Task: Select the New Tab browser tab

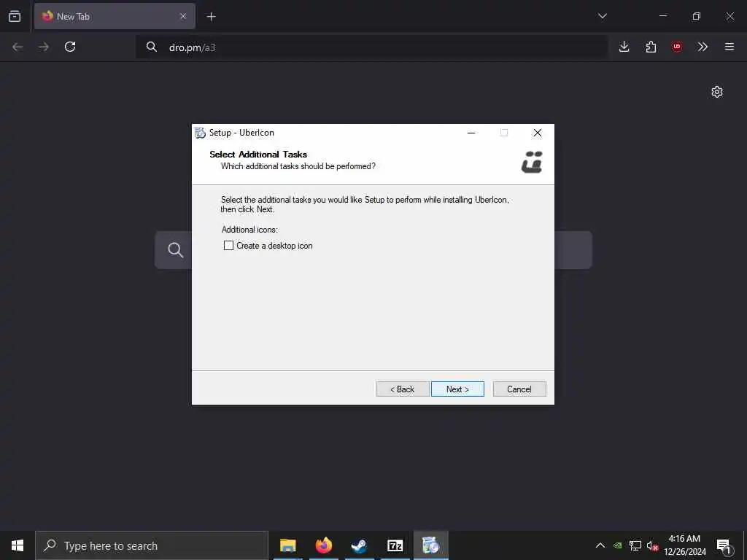Action: (115, 17)
